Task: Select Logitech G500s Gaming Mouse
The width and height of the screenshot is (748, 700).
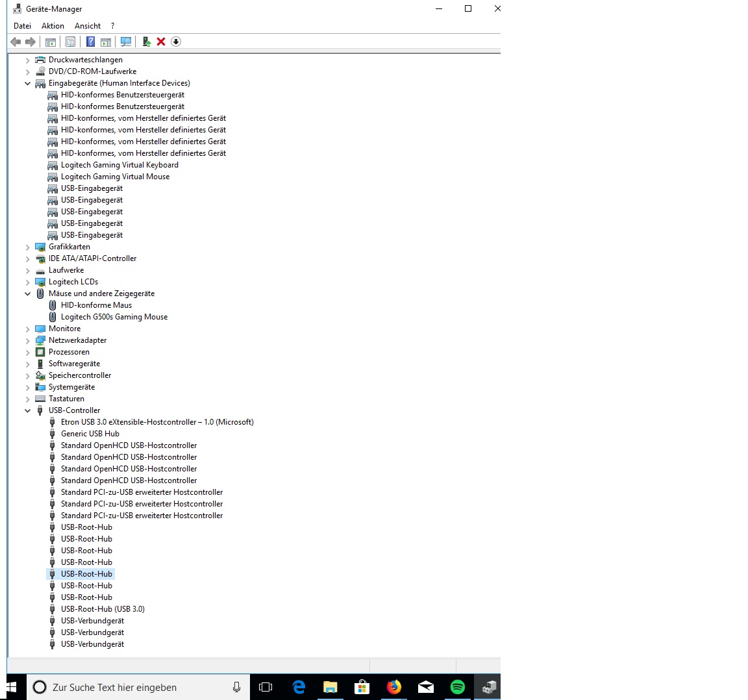Action: point(114,317)
